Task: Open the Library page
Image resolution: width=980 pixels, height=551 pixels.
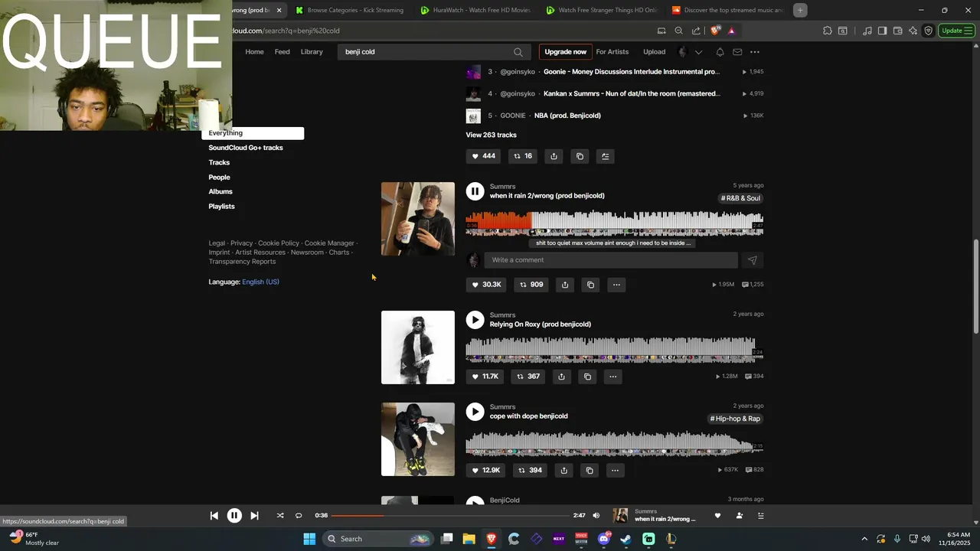Action: 312,52
